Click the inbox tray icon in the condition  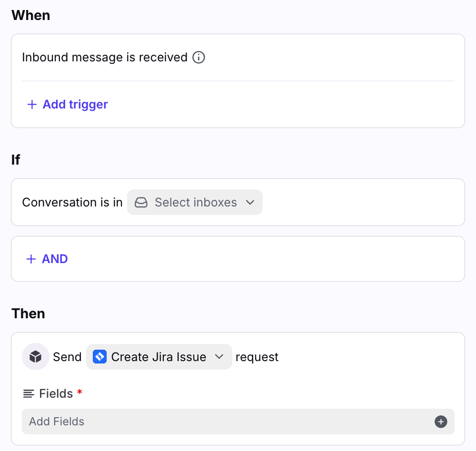141,203
